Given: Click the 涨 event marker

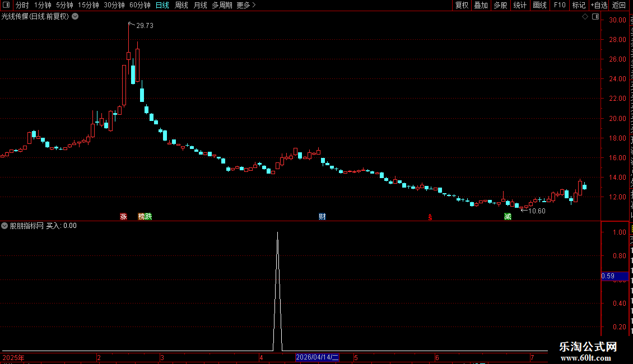Looking at the screenshot, I should click(x=124, y=217).
